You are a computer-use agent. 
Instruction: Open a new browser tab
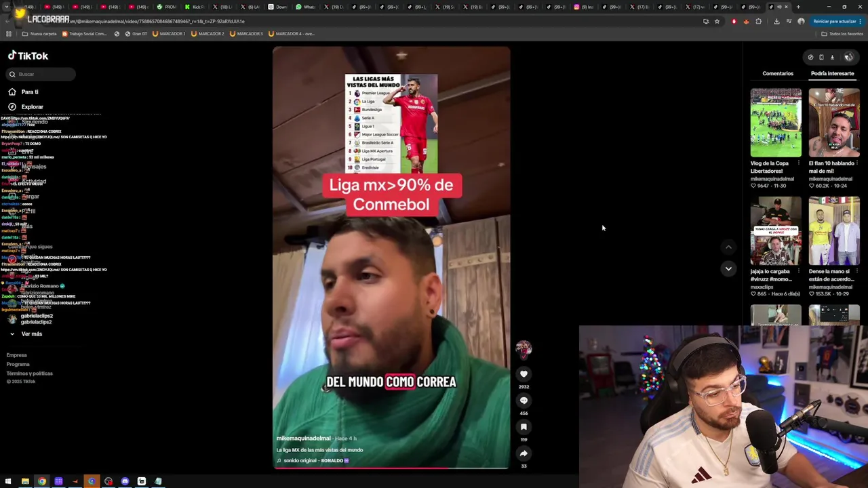coord(798,7)
